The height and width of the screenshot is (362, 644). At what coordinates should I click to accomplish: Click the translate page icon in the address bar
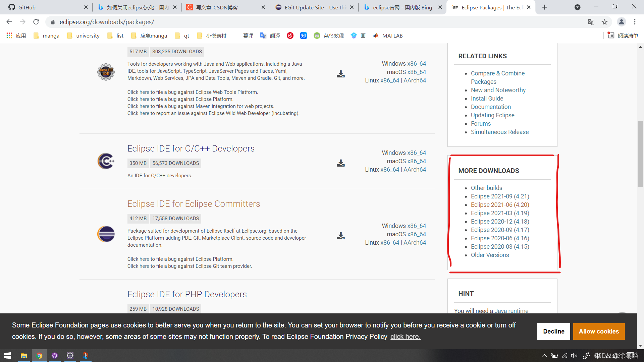[x=591, y=22]
